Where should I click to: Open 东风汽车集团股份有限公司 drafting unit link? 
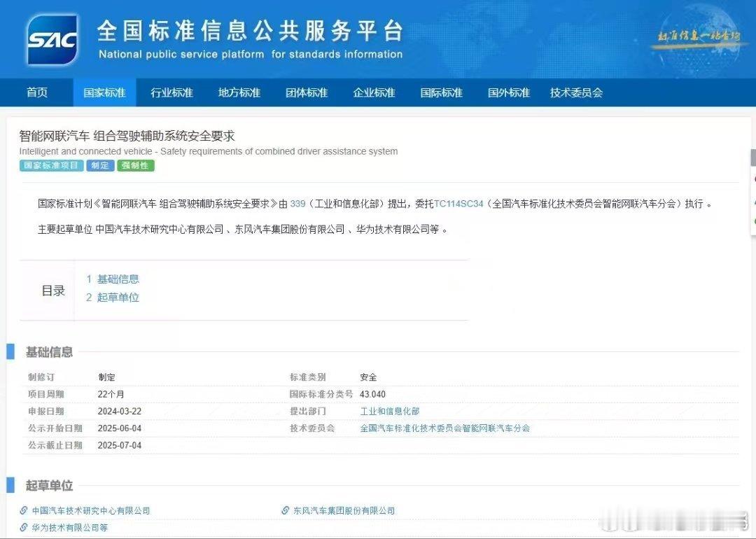[344, 510]
